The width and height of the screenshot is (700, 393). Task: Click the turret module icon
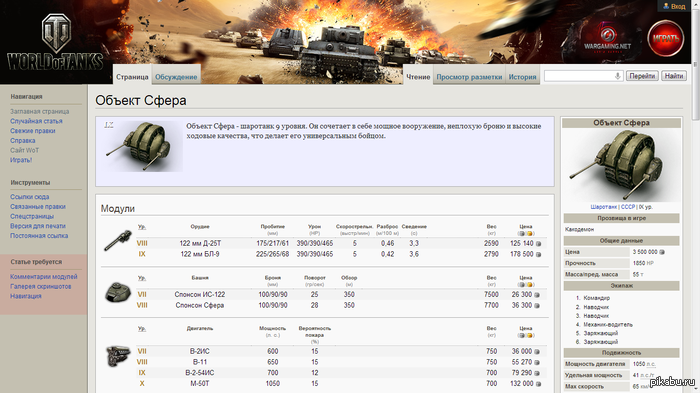pos(118,293)
